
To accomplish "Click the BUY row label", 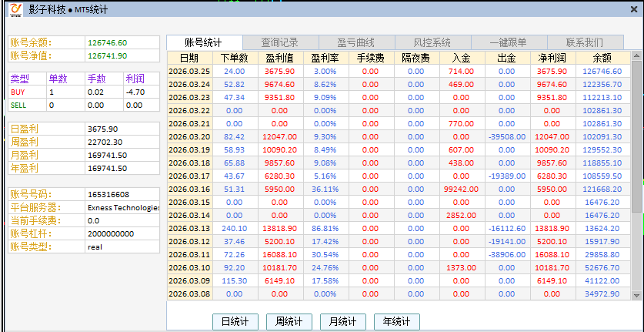I will point(18,92).
